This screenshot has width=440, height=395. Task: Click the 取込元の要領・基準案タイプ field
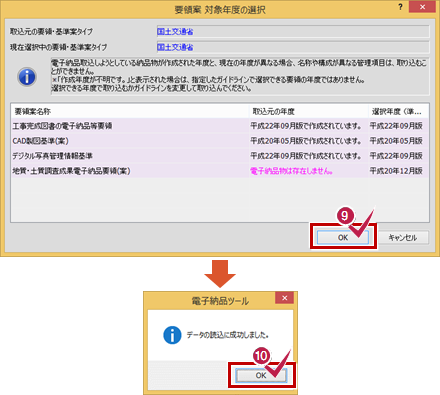click(x=293, y=32)
